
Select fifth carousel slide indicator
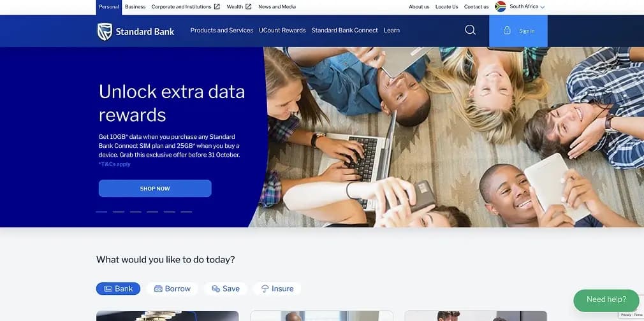click(x=169, y=212)
